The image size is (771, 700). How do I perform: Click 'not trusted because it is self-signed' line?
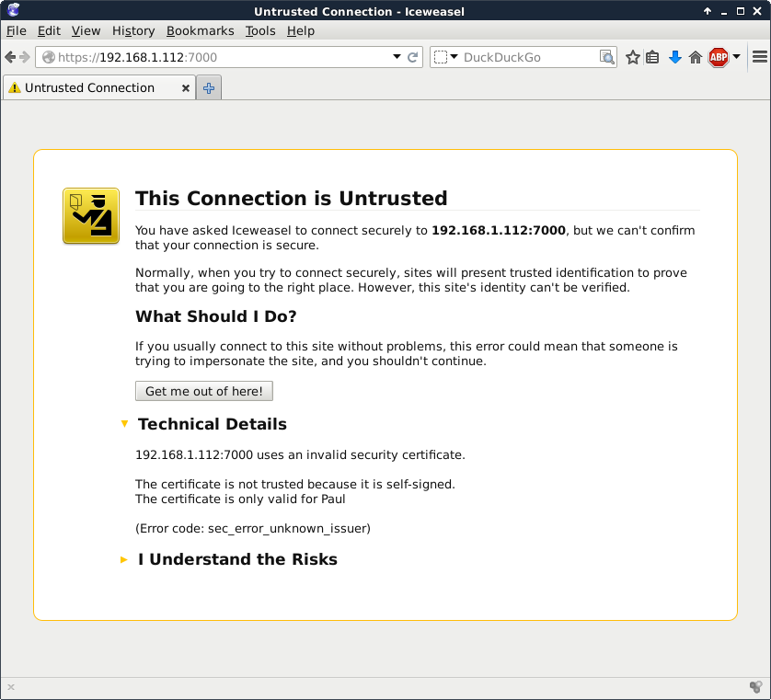click(295, 484)
